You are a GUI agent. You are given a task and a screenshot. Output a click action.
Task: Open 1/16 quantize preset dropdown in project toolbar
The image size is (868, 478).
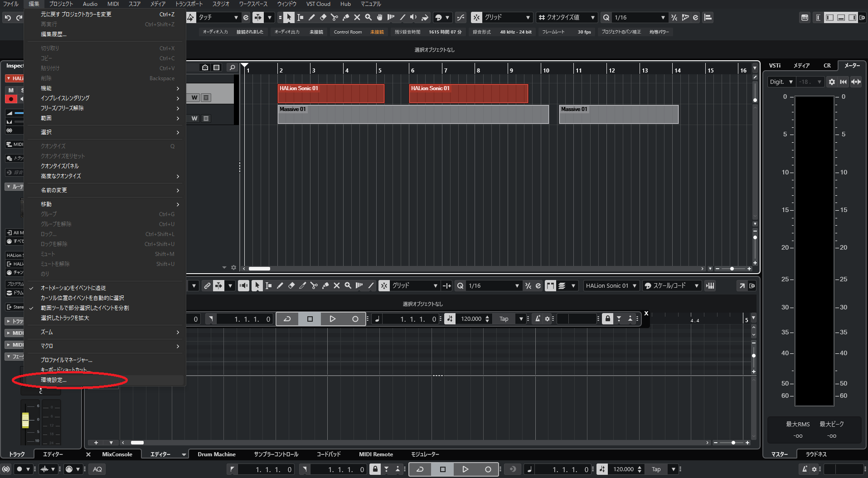point(640,17)
